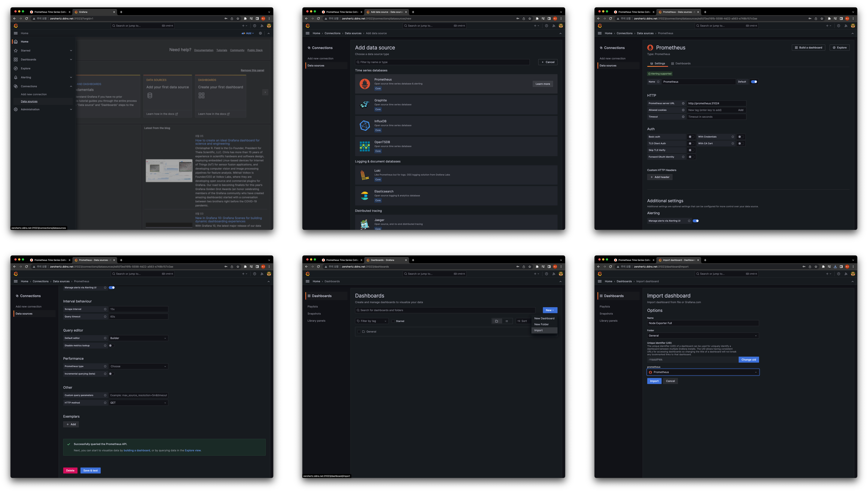Click Change uid button
Viewport: 868px width, 492px height.
coord(748,360)
